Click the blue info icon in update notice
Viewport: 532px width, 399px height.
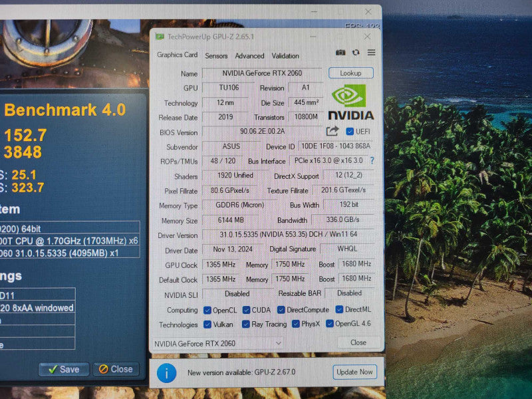(167, 373)
